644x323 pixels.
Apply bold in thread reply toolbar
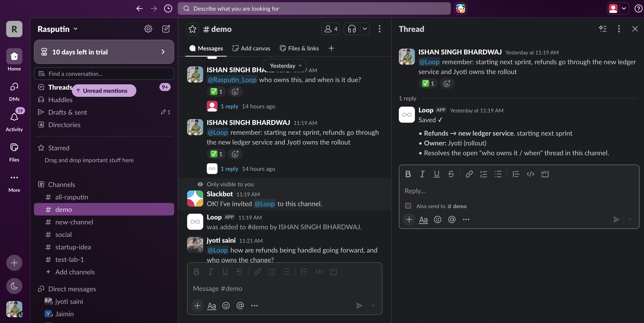[x=408, y=174]
